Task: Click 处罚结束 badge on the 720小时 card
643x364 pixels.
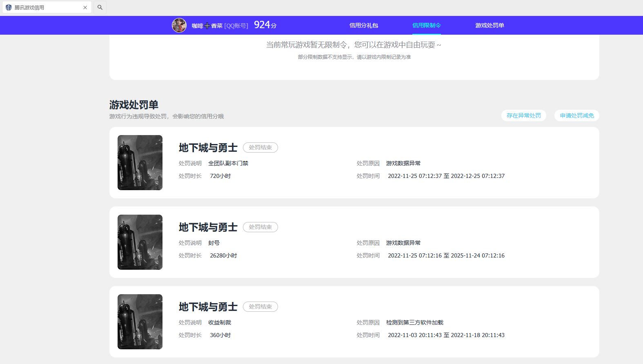Action: pyautogui.click(x=260, y=147)
